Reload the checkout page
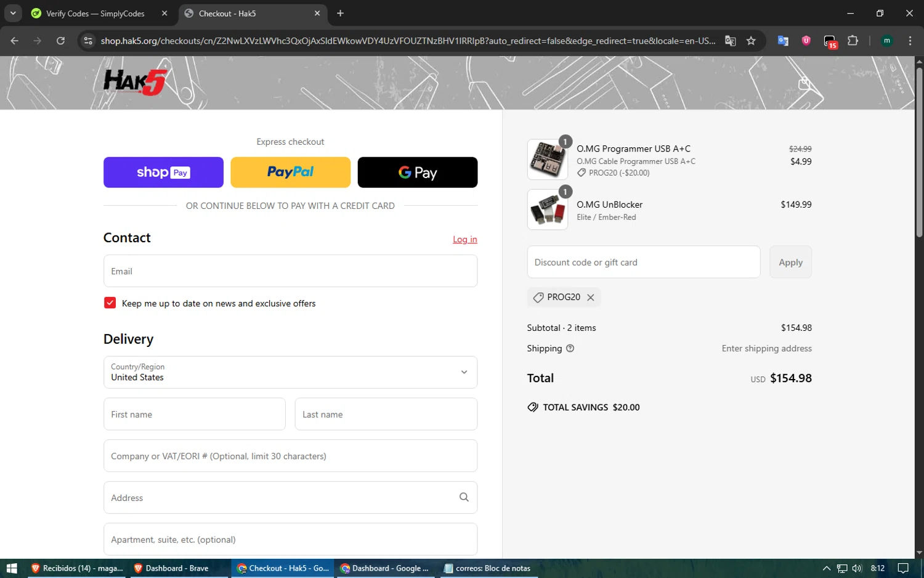 click(60, 41)
